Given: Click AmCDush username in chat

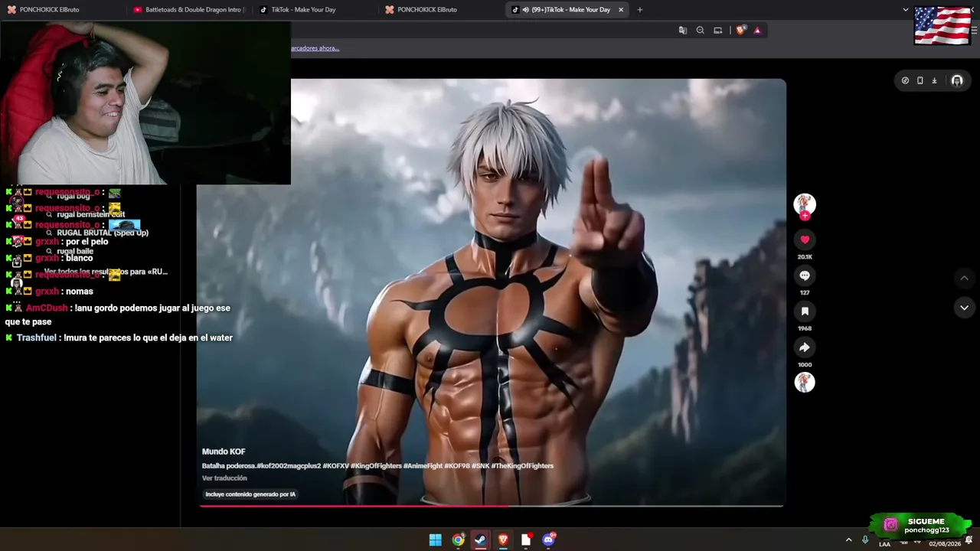Looking at the screenshot, I should pos(47,308).
